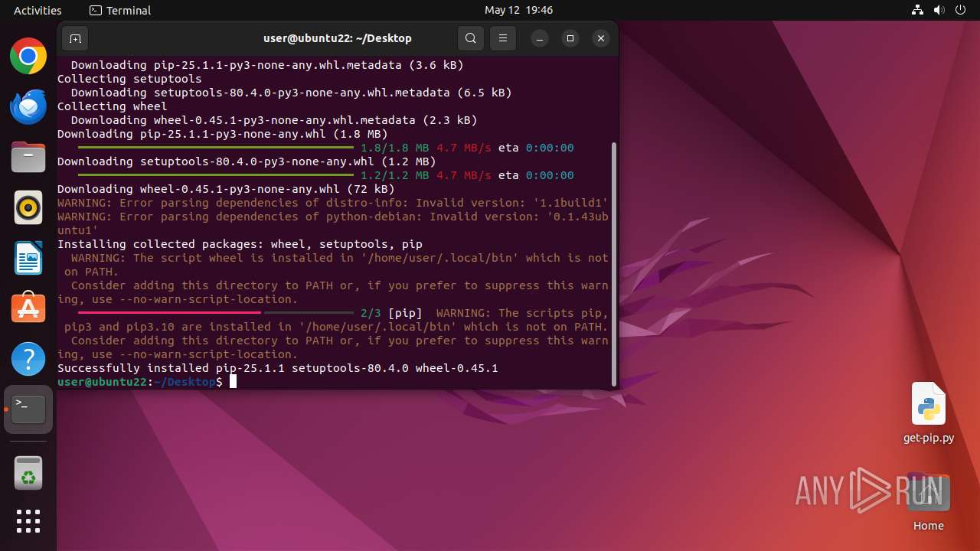Select the Home folder on desktop

[x=929, y=502]
